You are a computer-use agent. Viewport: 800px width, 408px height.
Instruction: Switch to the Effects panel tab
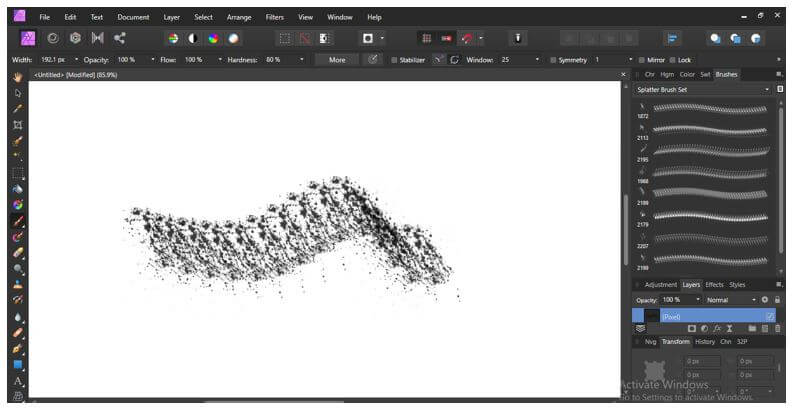coord(714,285)
